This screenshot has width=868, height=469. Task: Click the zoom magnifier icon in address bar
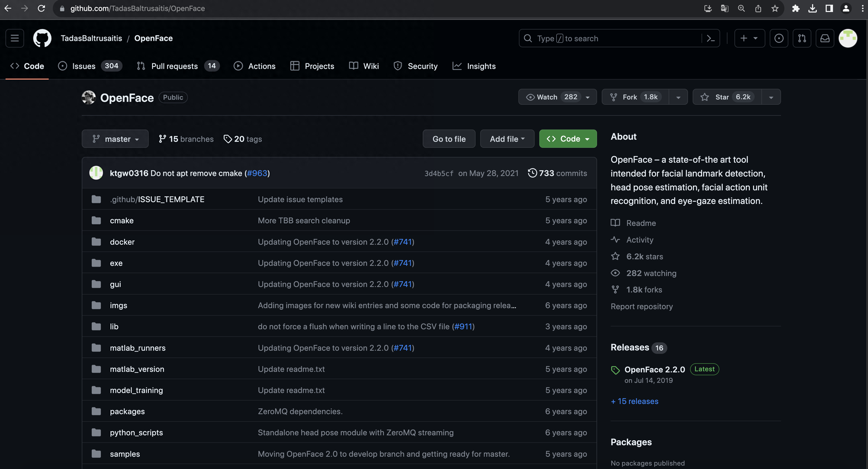pyautogui.click(x=741, y=8)
